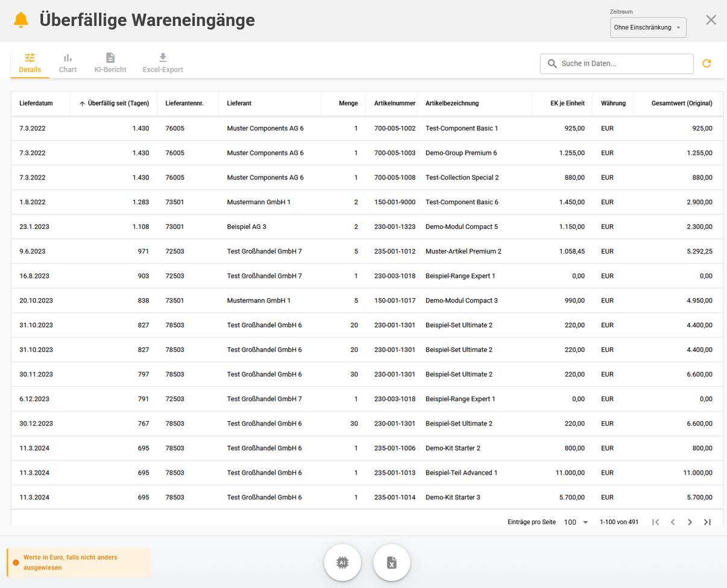Image resolution: width=727 pixels, height=588 pixels.
Task: Open the Zeitraum dropdown
Action: pyautogui.click(x=647, y=28)
